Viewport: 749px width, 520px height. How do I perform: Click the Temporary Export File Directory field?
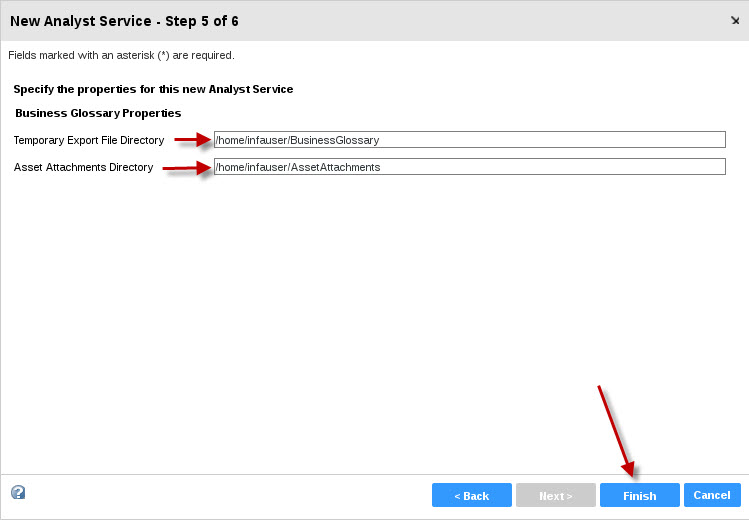[x=470, y=139]
